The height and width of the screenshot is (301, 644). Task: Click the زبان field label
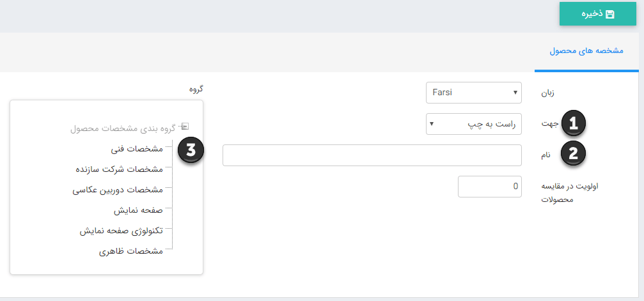(547, 93)
